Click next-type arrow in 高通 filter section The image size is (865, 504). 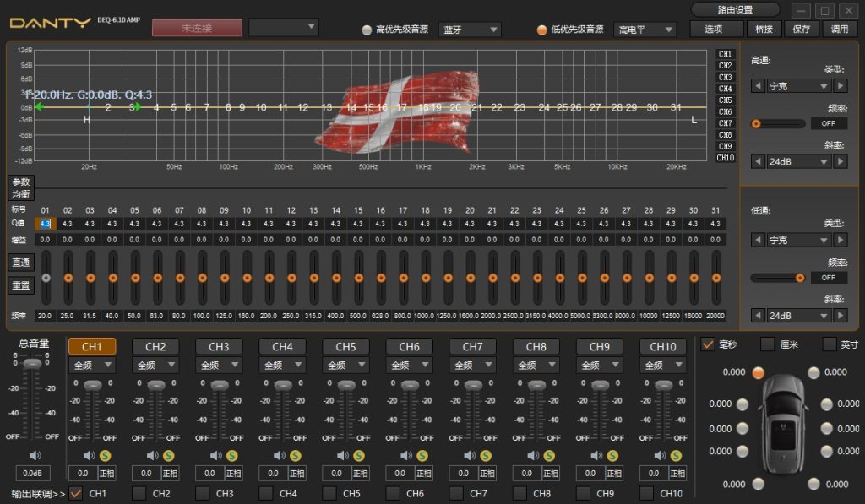click(841, 86)
